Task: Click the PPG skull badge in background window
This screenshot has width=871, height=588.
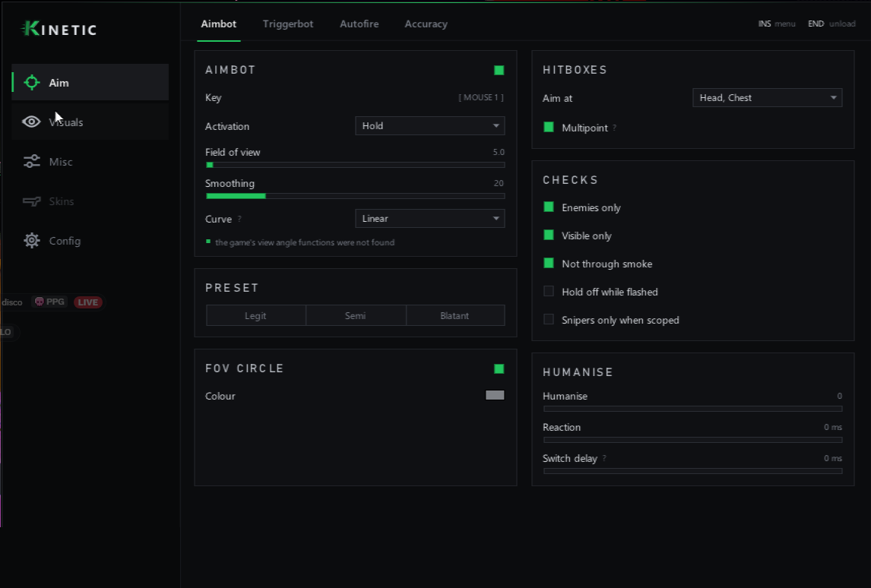Action: click(x=49, y=302)
